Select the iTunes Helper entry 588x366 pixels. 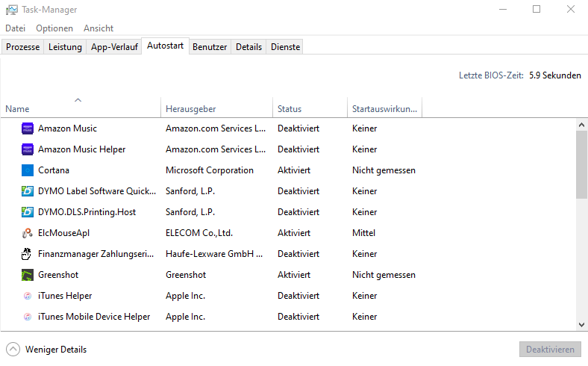point(65,296)
